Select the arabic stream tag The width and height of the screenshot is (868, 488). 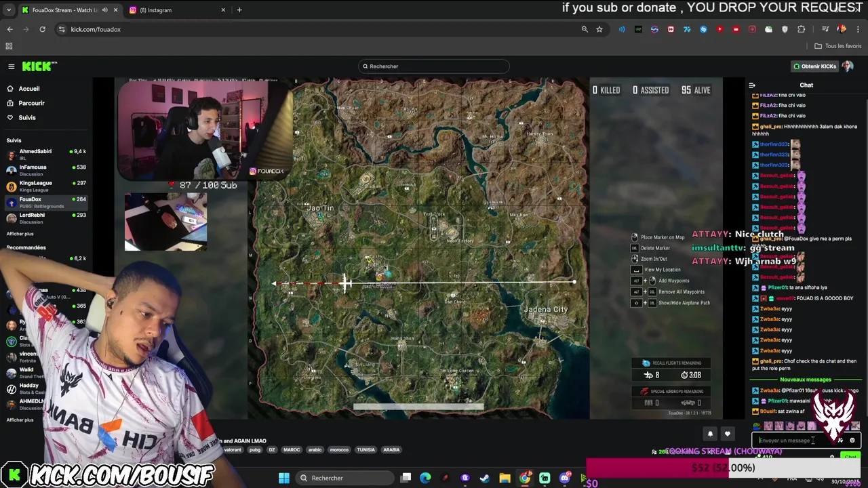tap(315, 450)
